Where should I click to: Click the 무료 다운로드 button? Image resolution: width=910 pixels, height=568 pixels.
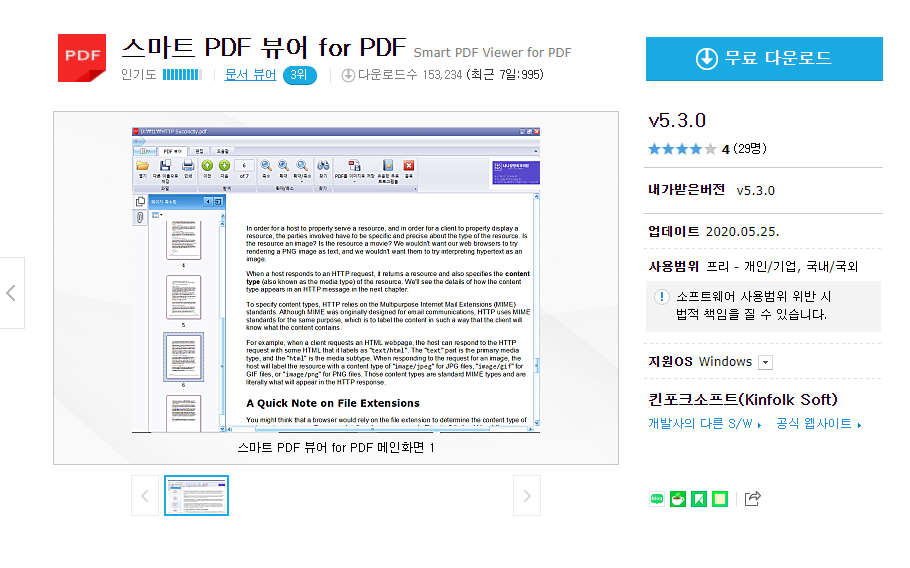pos(764,59)
